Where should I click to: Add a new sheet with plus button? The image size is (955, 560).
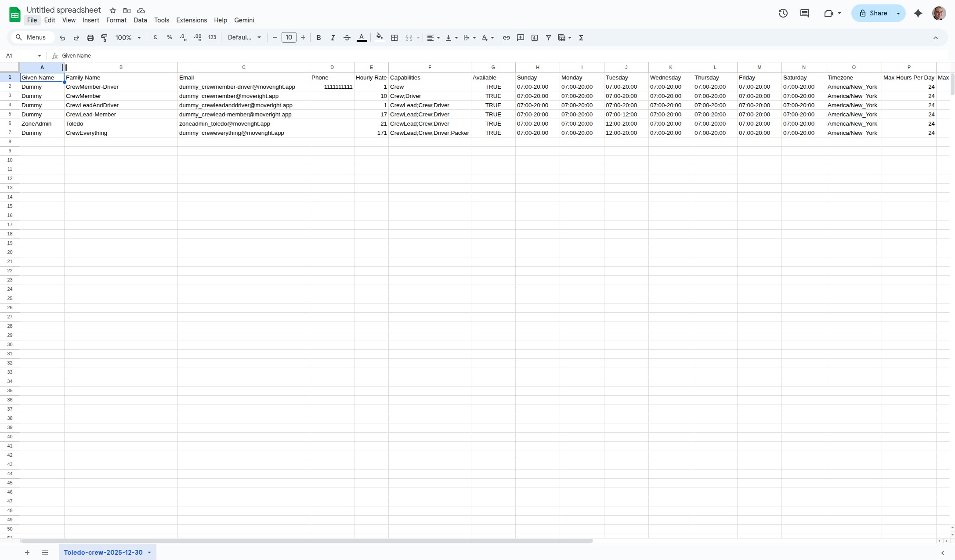[x=27, y=553]
